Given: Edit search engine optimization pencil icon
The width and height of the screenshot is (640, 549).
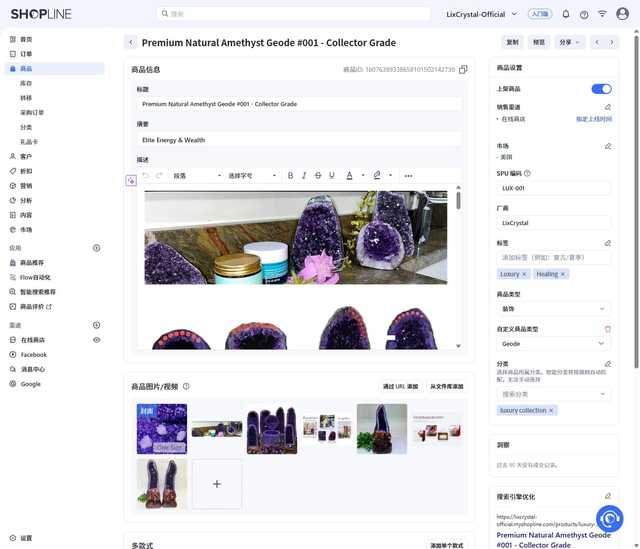Looking at the screenshot, I should [608, 496].
